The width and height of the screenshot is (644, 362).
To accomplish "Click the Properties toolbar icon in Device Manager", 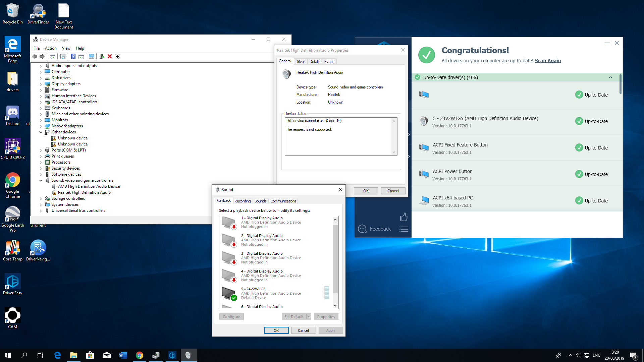I will [x=63, y=56].
